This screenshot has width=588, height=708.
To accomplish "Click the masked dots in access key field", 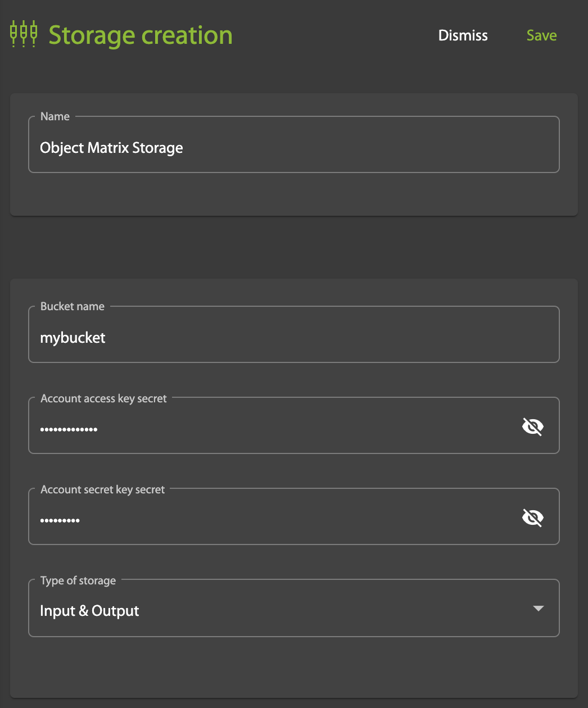I will click(x=69, y=429).
